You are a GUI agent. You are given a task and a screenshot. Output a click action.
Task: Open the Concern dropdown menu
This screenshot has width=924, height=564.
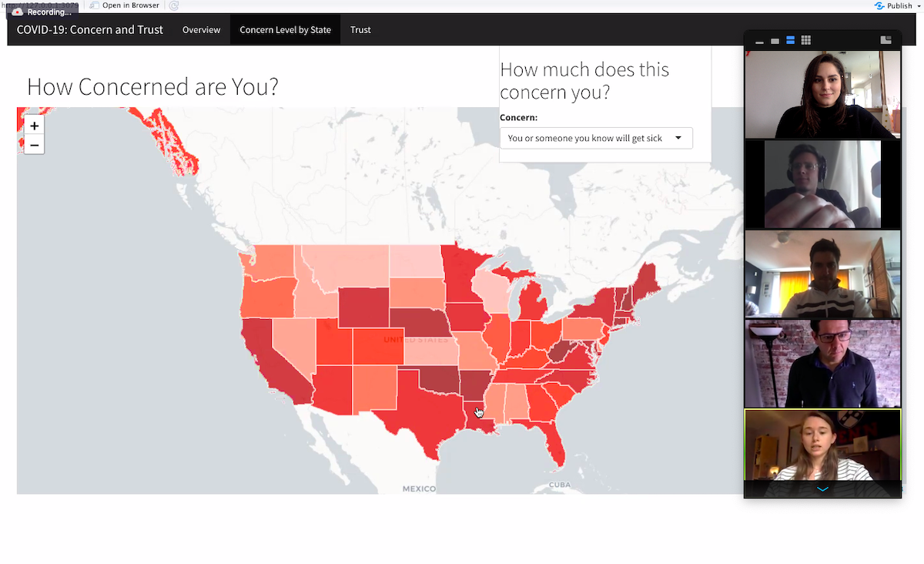596,139
